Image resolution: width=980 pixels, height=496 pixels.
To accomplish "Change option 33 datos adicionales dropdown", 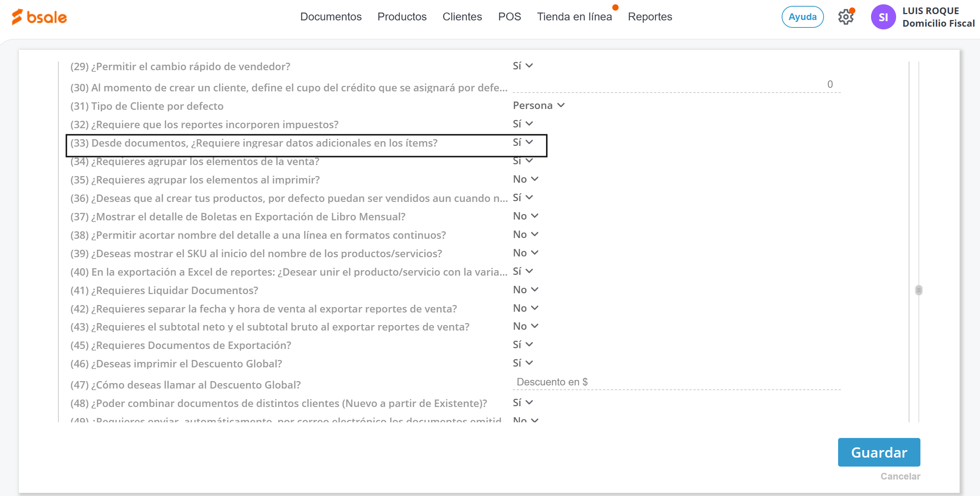I will pos(523,142).
